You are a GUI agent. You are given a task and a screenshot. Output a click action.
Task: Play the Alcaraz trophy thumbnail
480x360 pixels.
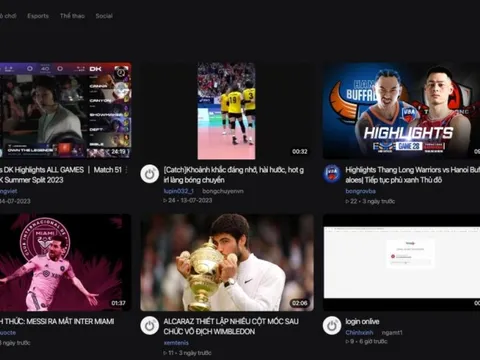[227, 263]
